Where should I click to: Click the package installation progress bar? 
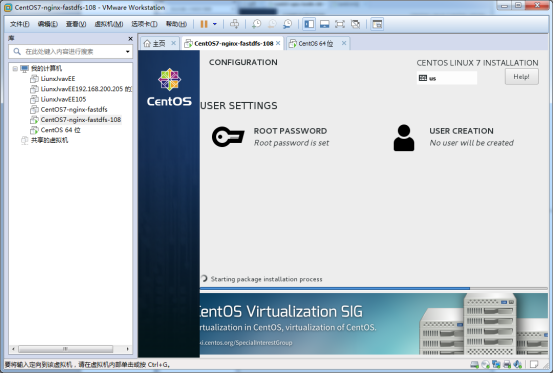click(x=374, y=288)
